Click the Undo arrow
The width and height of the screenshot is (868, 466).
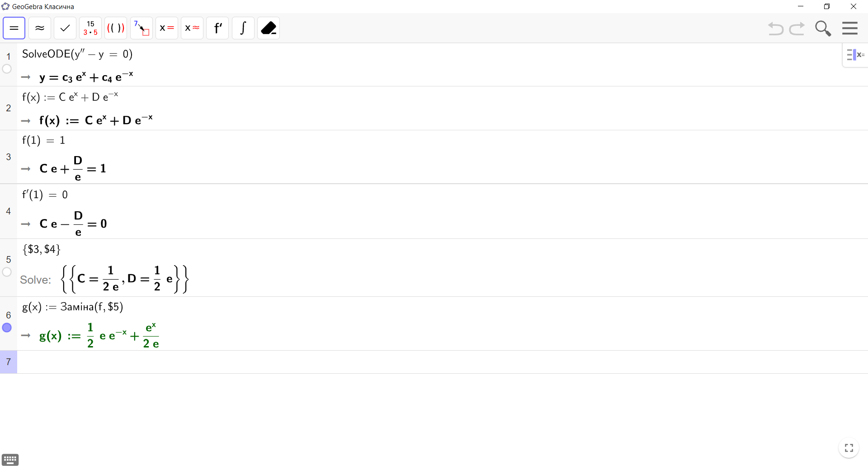click(776, 29)
